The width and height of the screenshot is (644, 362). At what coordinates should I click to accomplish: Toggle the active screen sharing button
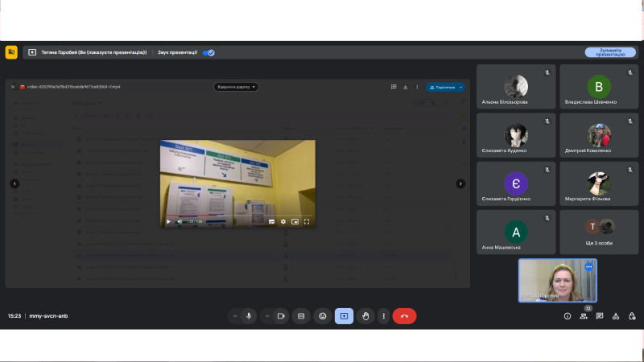click(344, 316)
